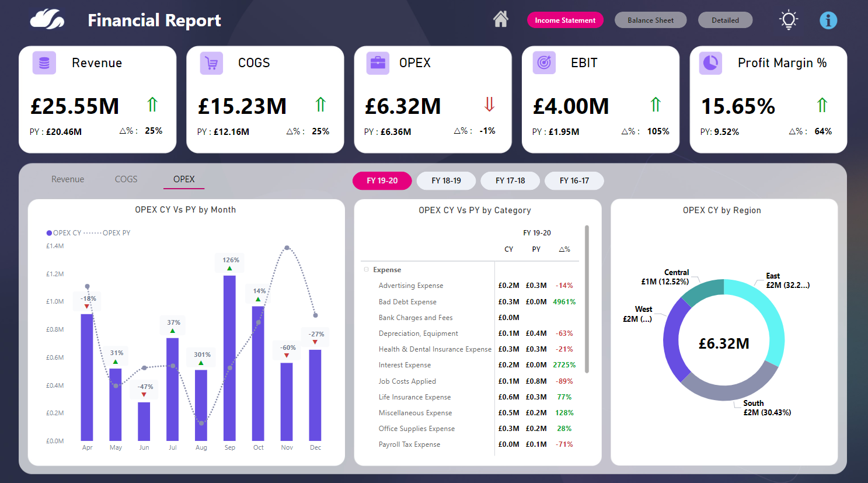Click the Bank Charges and Fees row
868x483 pixels.
pyautogui.click(x=470, y=318)
